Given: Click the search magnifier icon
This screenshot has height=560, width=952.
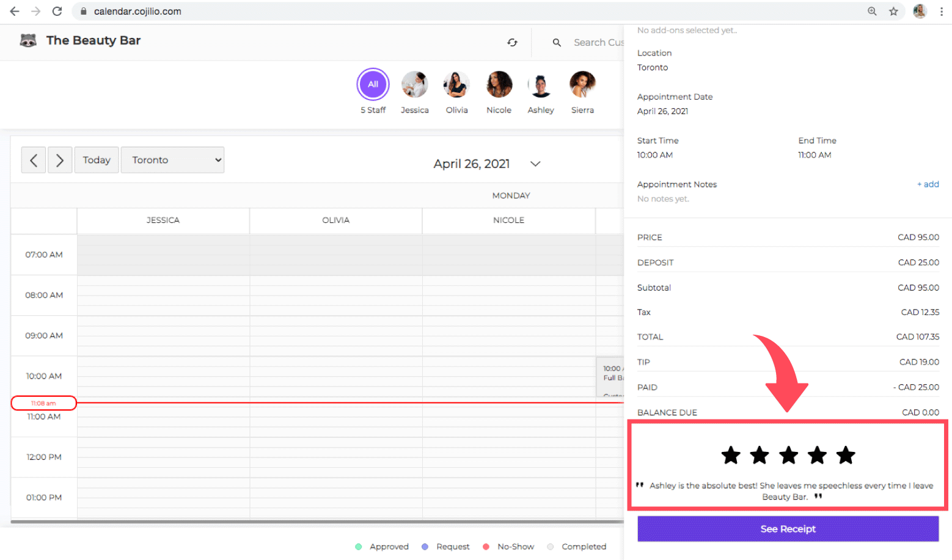Looking at the screenshot, I should [x=557, y=42].
